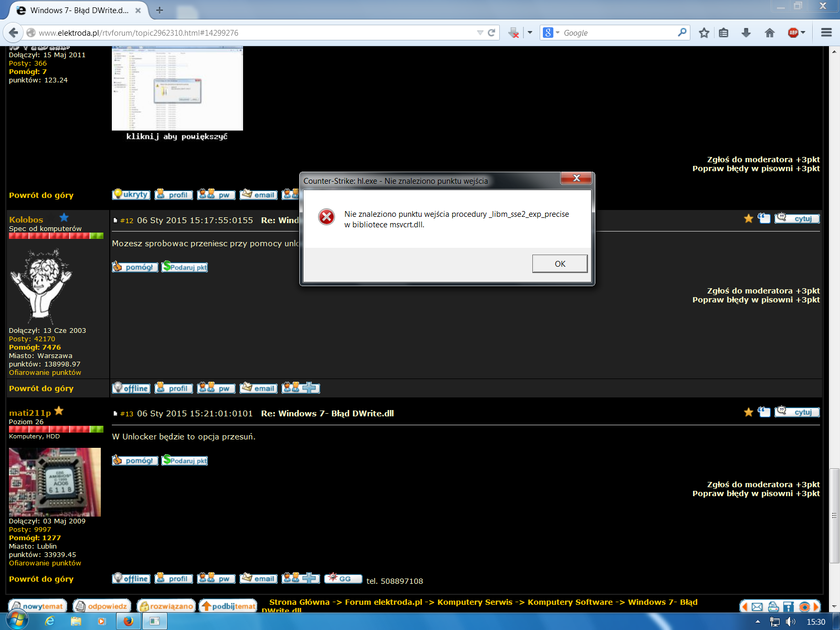The height and width of the screenshot is (630, 840).
Task: Click OK in the Counter-Strike error dialog
Action: tap(560, 264)
